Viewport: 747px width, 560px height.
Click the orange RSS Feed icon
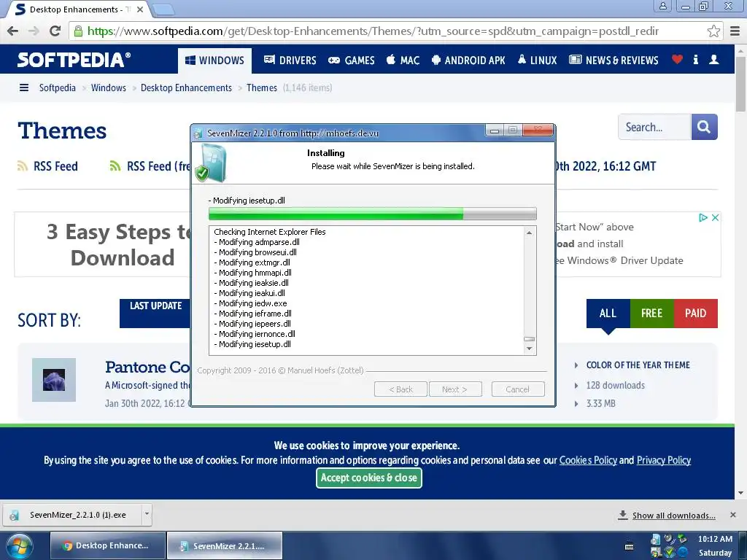[x=23, y=166]
